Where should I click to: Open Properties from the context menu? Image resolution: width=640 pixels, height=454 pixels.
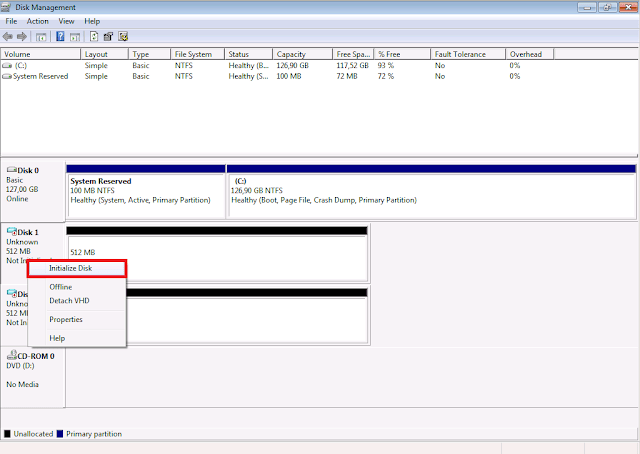(66, 320)
